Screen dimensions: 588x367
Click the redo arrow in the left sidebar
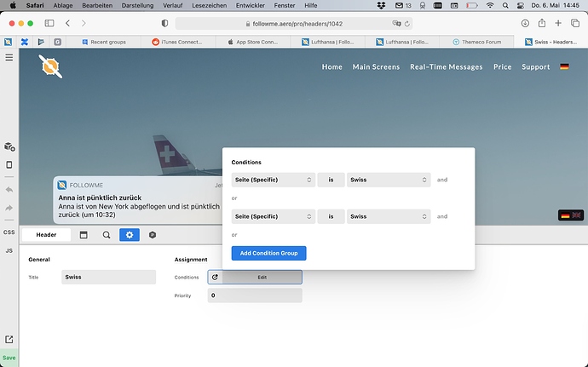tap(9, 208)
